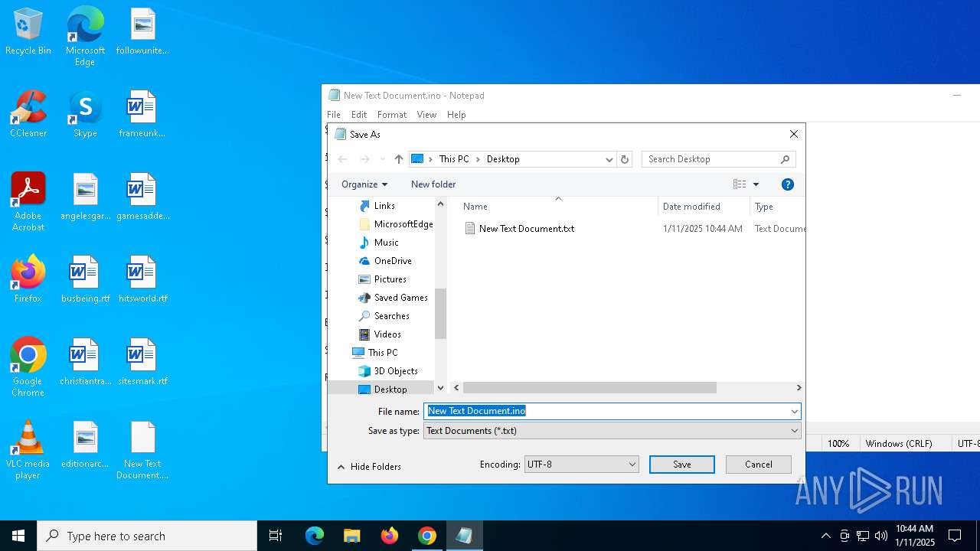Click New folder button
Image resolution: width=980 pixels, height=551 pixels.
[433, 184]
